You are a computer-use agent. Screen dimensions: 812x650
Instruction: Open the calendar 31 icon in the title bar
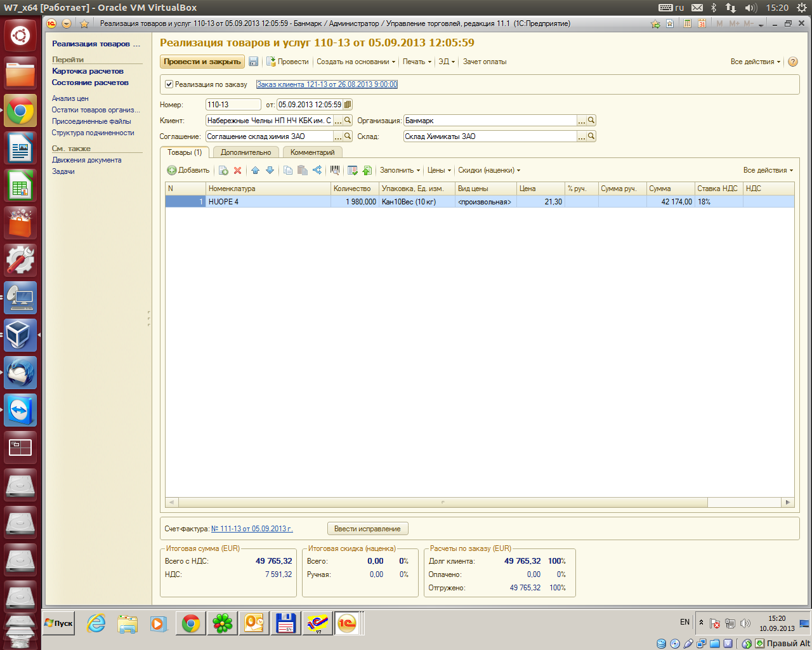702,23
